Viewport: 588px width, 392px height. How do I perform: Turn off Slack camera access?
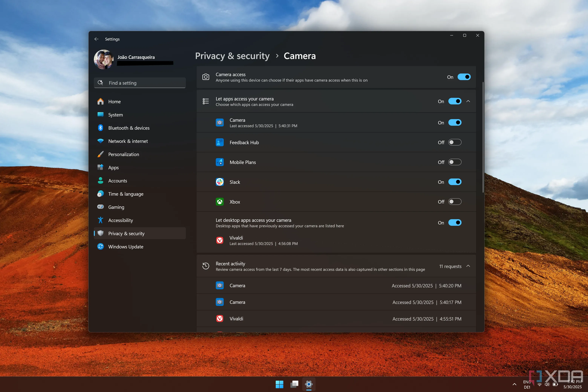point(455,182)
